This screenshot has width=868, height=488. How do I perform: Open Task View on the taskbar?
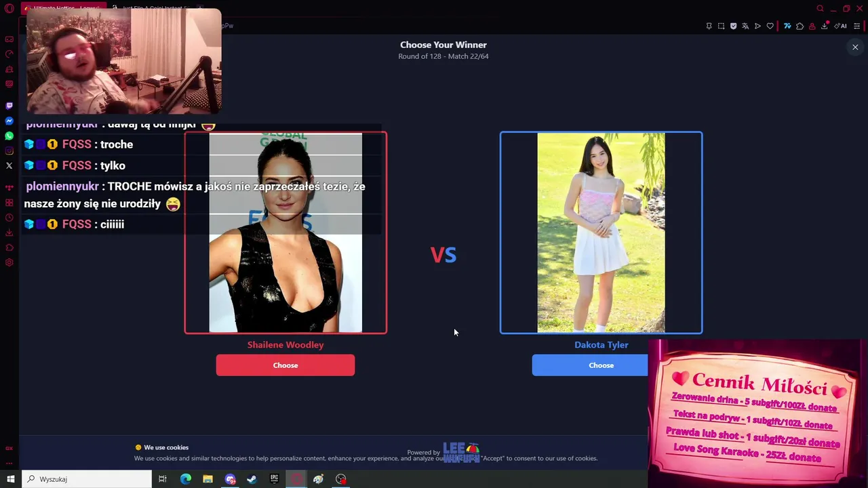(x=163, y=479)
